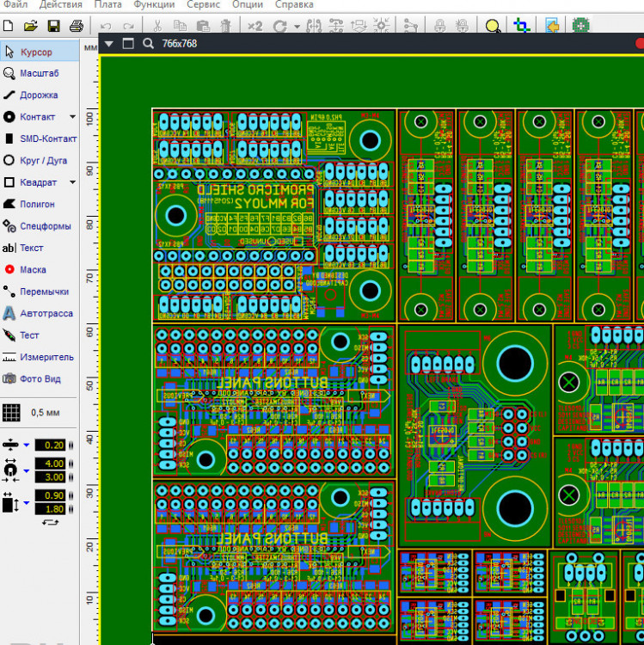The image size is (644, 645).
Task: Open the Сервис menu
Action: (x=203, y=5)
